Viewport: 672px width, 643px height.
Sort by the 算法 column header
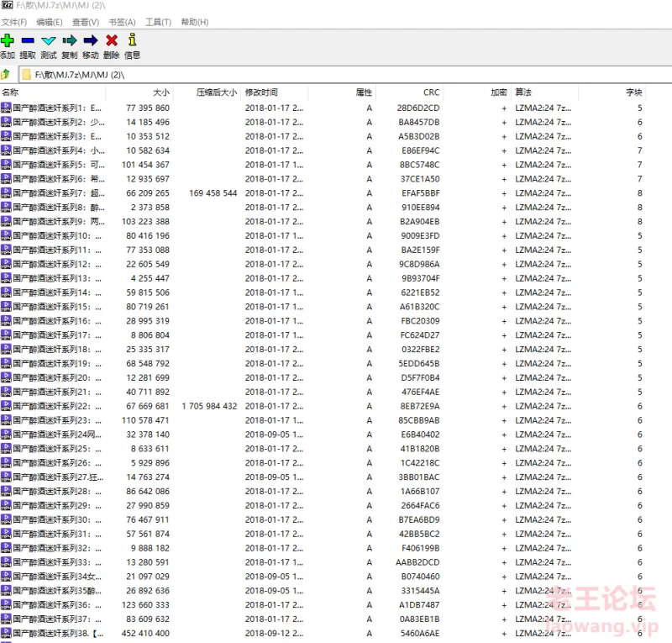pos(523,92)
